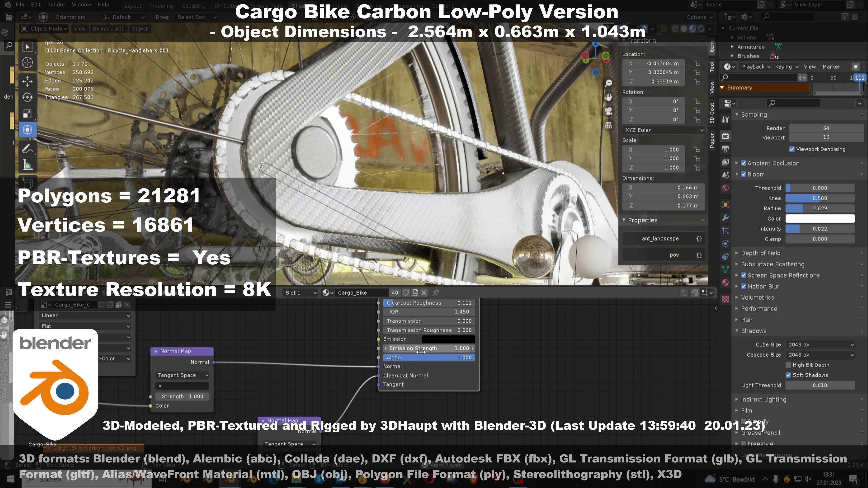Open the Object Constraints properties tab
The image size is (868, 488).
(725, 257)
